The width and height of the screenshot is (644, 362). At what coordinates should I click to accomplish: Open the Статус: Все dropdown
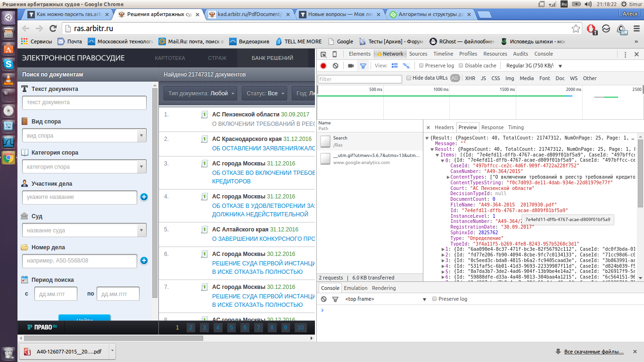click(x=264, y=93)
